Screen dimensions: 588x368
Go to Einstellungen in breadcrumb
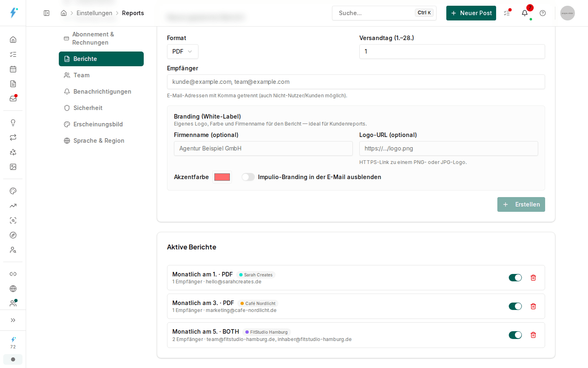[x=94, y=13]
